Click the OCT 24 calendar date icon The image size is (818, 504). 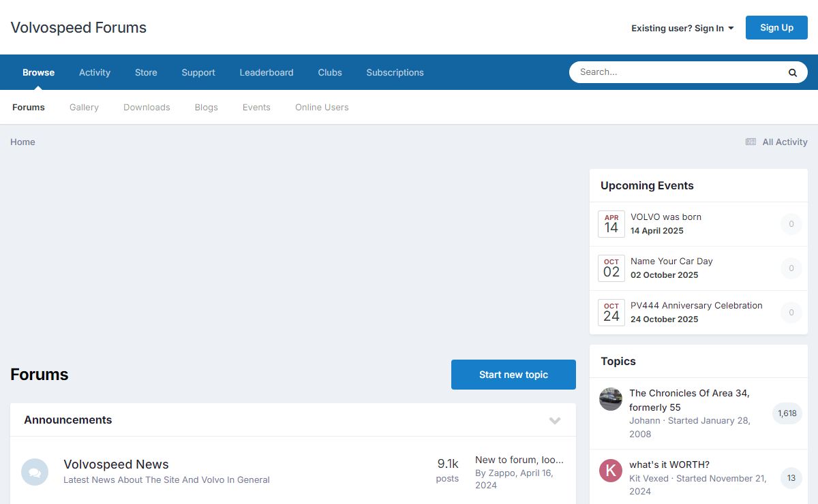point(611,313)
